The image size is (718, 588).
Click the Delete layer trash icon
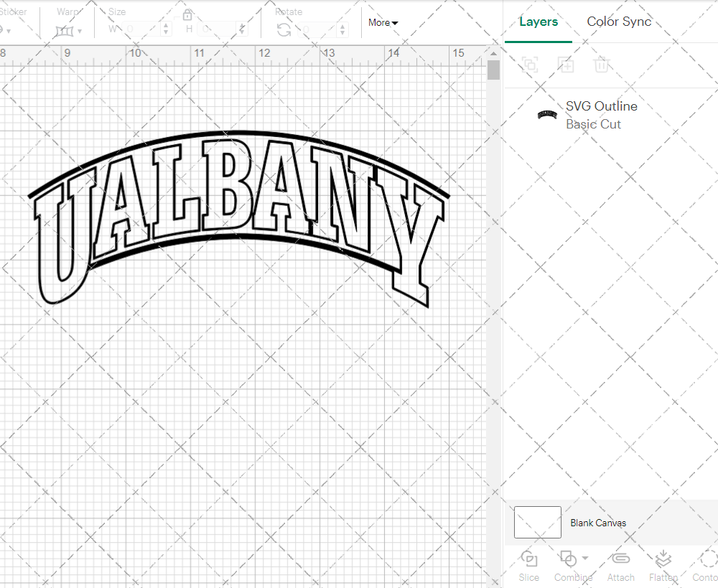[x=603, y=65]
